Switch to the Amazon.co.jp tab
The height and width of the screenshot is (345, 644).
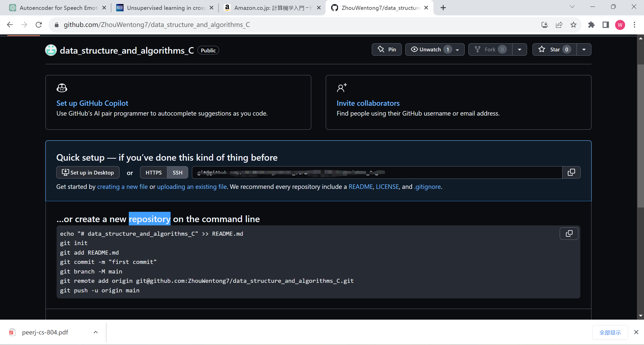tap(272, 8)
